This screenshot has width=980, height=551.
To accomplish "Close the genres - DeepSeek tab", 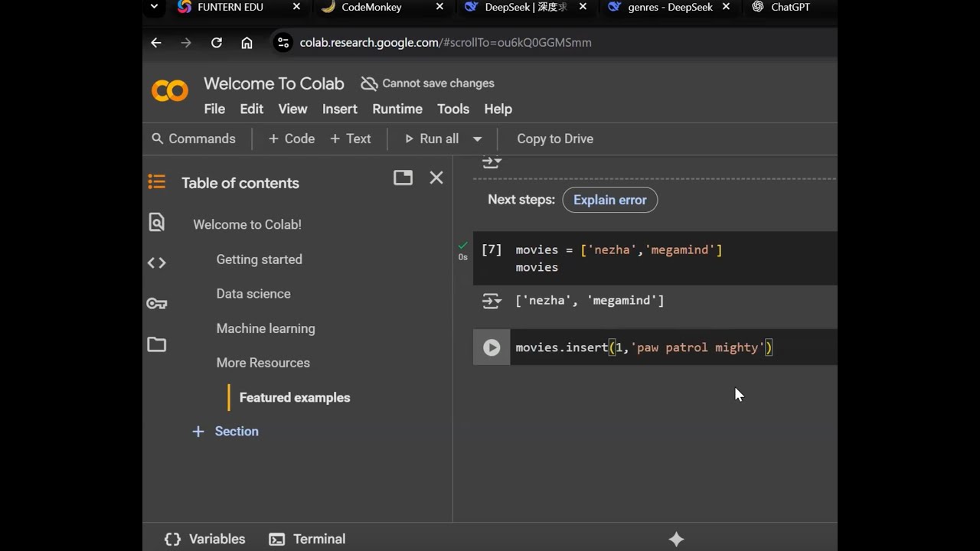I will 726,7.
